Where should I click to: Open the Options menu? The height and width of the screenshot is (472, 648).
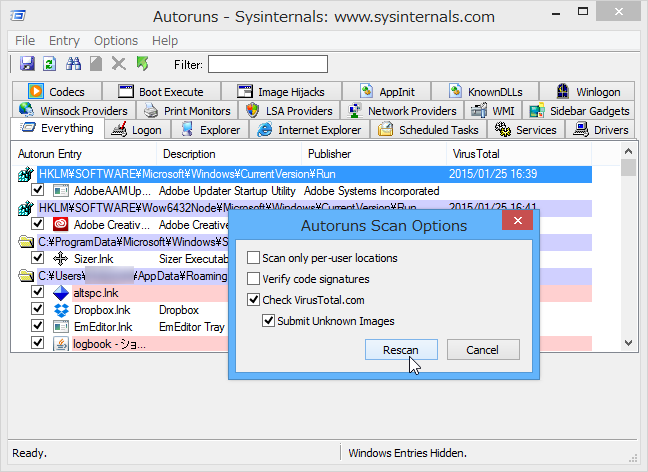[116, 41]
